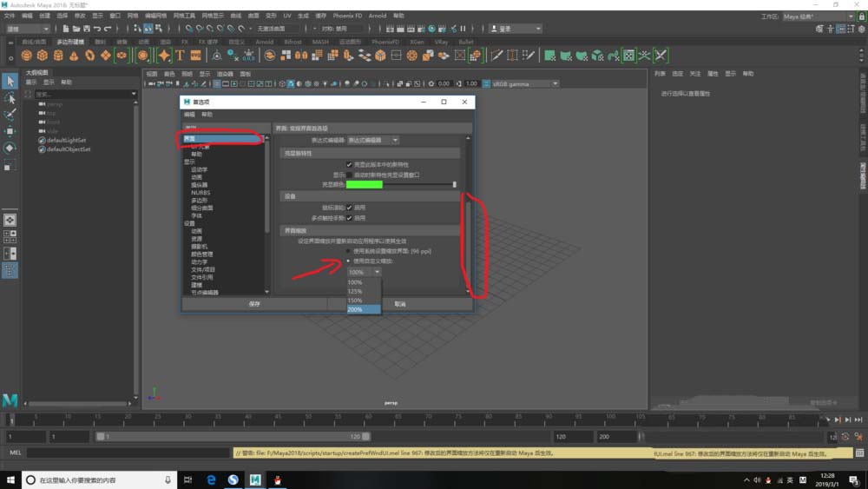Toggle 亮显此版本中的新特性 checkbox
Image resolution: width=868 pixels, height=489 pixels.
tap(349, 164)
